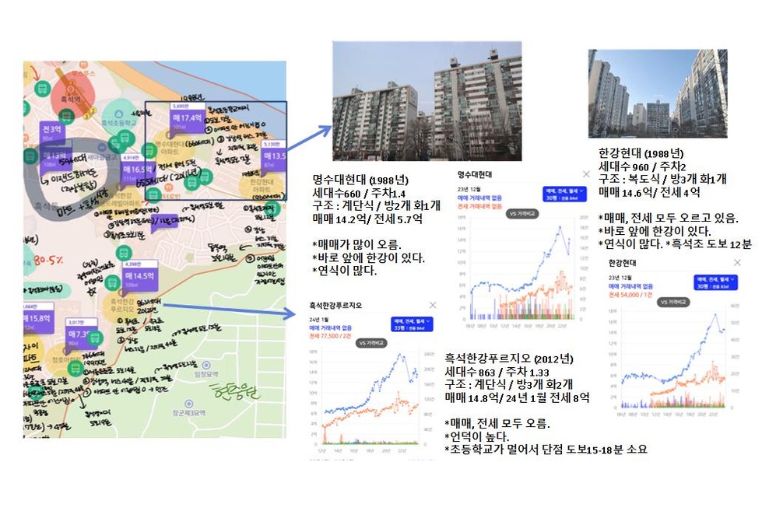Close the 흑석한강푸르지오 price chart panel
This screenshot has width=769, height=532.
(x=433, y=305)
